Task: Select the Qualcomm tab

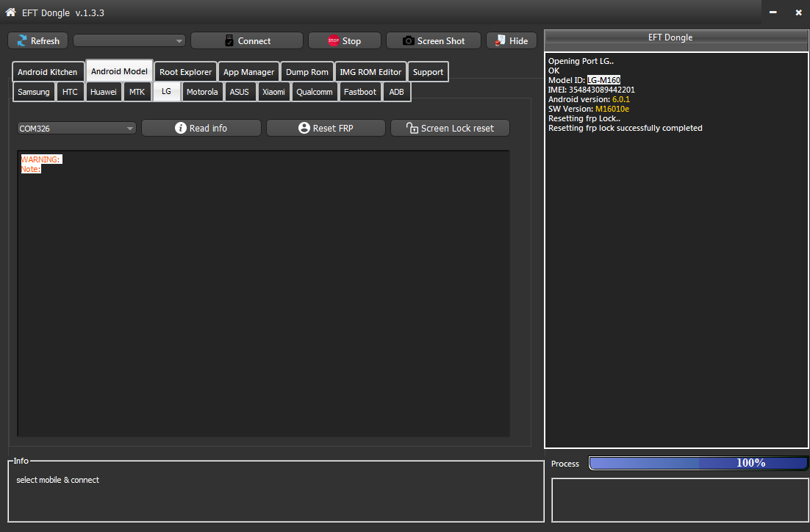Action: (314, 92)
